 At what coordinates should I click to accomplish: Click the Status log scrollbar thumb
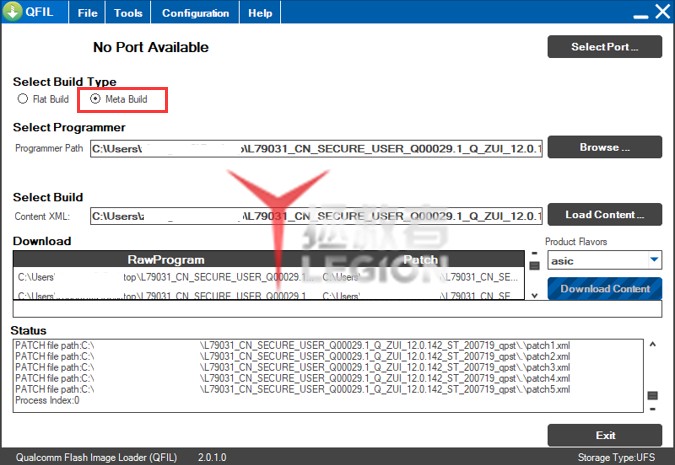click(653, 395)
